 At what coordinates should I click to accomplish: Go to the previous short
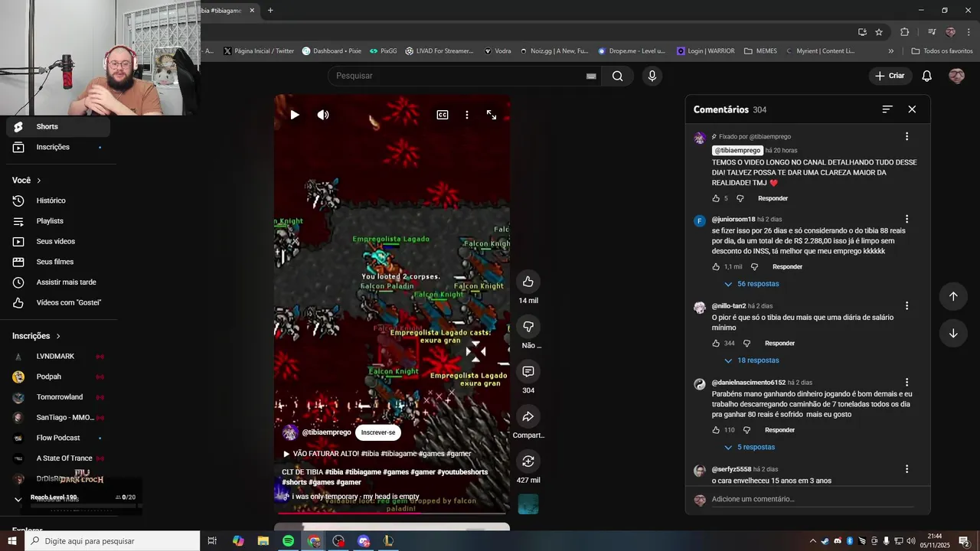tap(953, 296)
